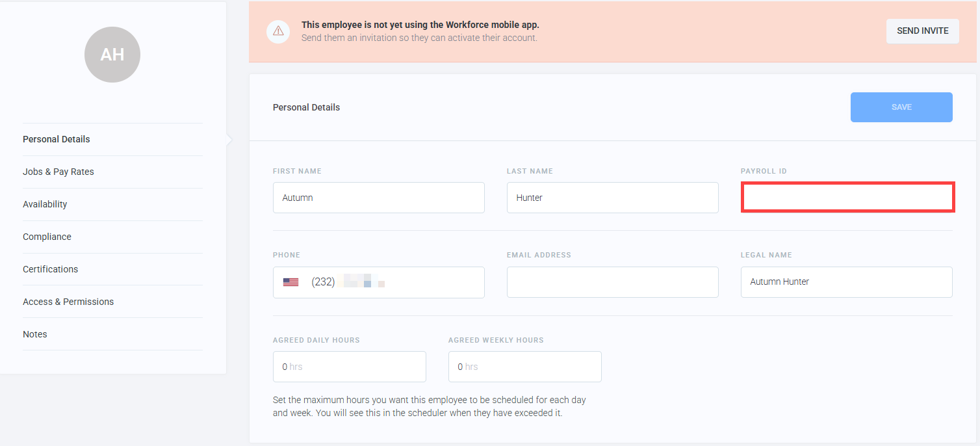Click the warning triangle alert icon
Viewport: 980px width, 446px height.
278,31
